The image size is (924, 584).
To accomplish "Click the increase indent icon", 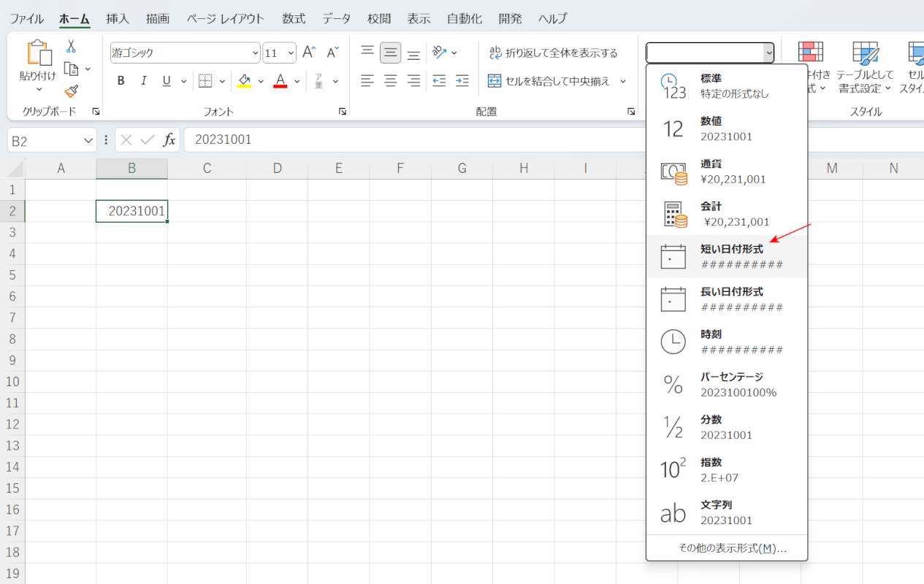I will 462,81.
